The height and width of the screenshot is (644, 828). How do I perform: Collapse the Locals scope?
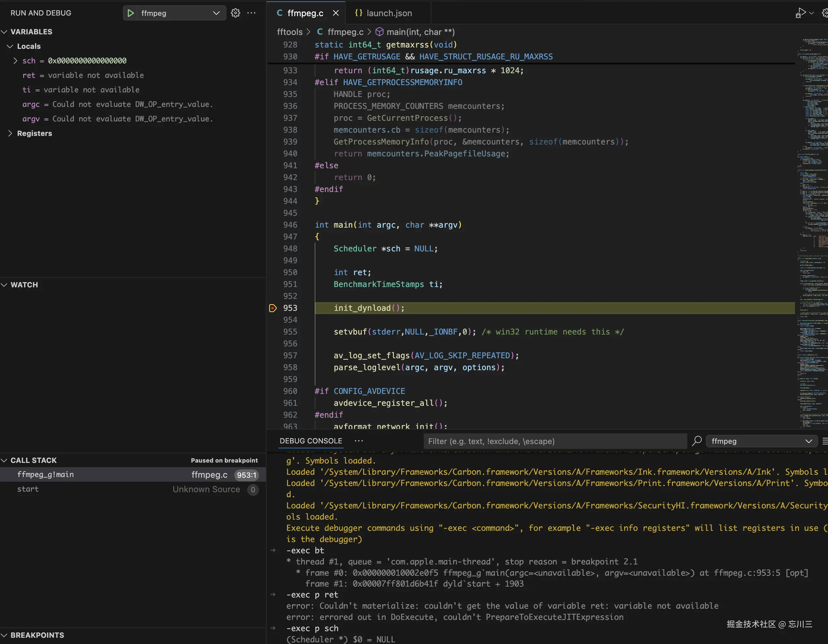10,46
